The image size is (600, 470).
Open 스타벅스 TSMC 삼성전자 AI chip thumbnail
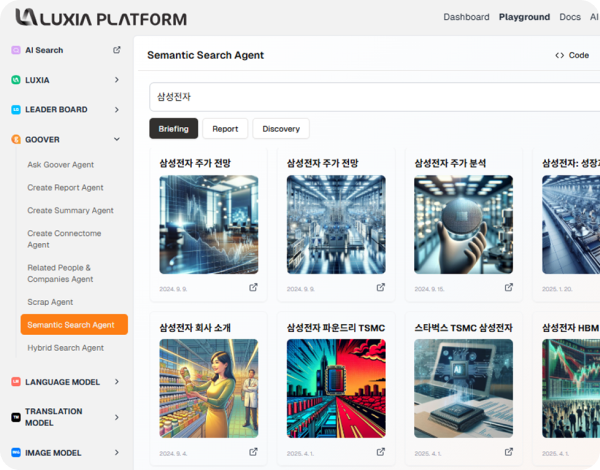coord(463,388)
